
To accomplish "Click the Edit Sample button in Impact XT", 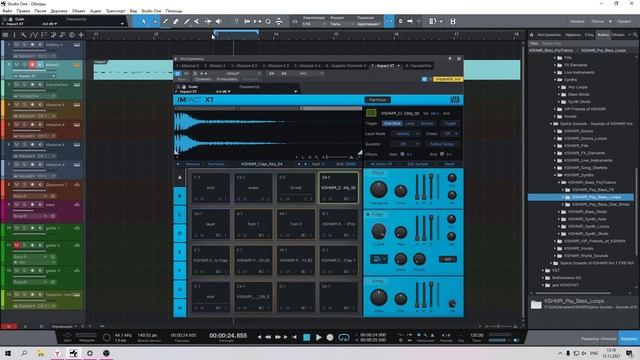I will pyautogui.click(x=418, y=164).
